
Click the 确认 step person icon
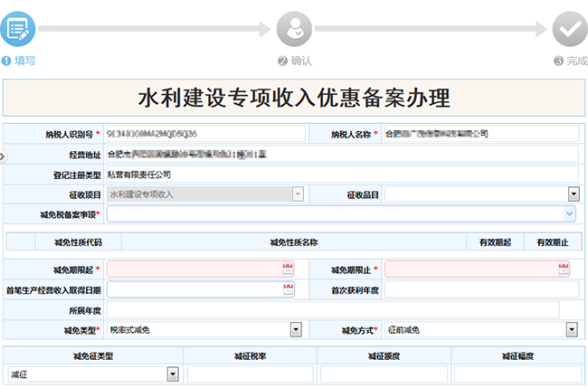294,30
